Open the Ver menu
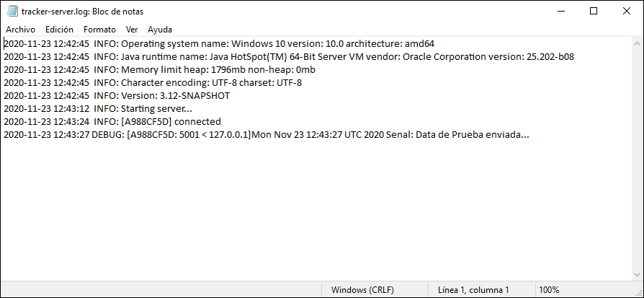Screen dimensions: 644x298 point(132,30)
